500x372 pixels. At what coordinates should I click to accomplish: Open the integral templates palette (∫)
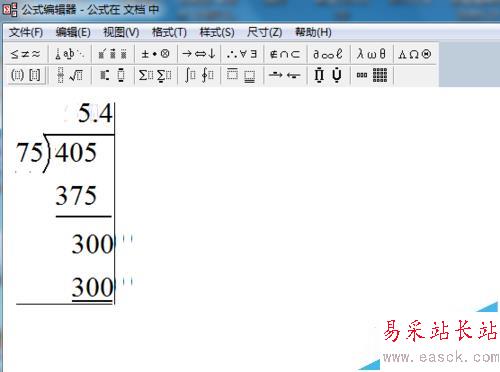pyautogui.click(x=199, y=75)
